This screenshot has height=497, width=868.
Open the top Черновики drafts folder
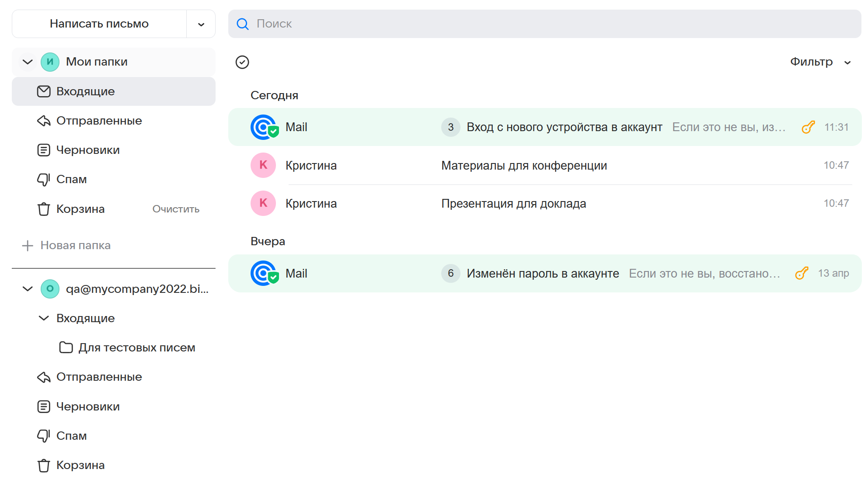(87, 150)
